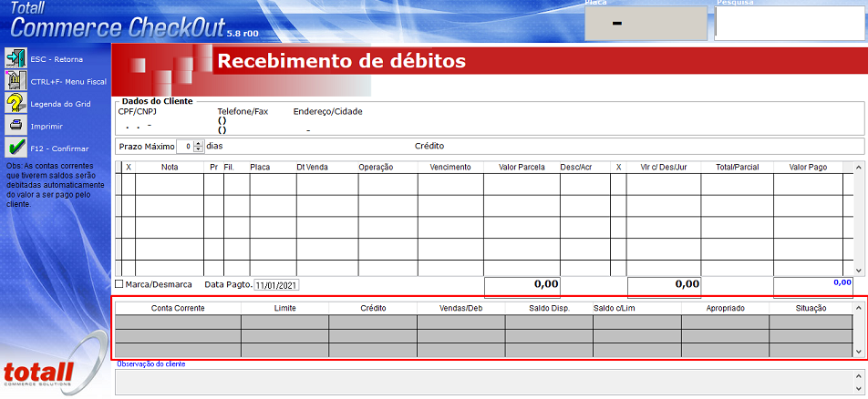Click the Nota column header
This screenshot has height=399, width=868.
click(170, 167)
